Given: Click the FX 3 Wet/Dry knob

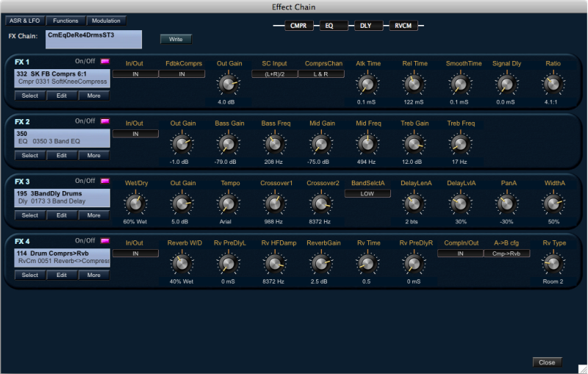Looking at the screenshot, I should click(135, 204).
